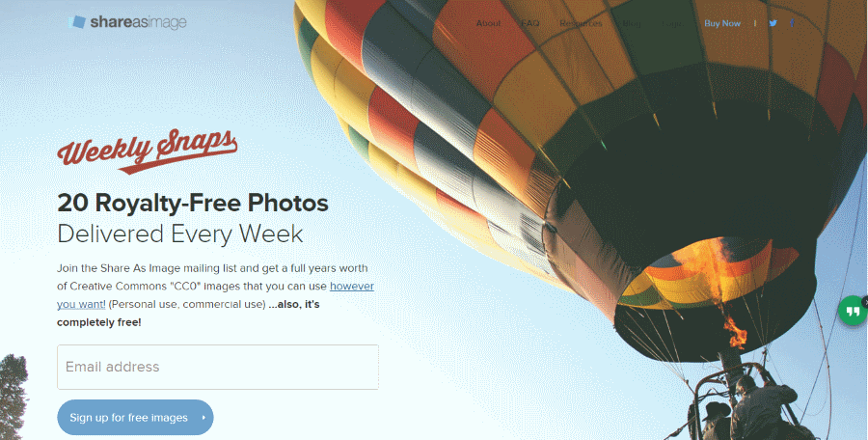Open the green quote chat widget
This screenshot has height=440, width=868.
point(854,312)
